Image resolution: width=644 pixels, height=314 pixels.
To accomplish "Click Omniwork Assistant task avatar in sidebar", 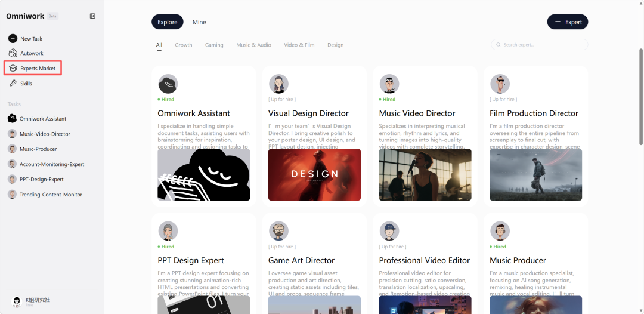I will click(x=13, y=118).
